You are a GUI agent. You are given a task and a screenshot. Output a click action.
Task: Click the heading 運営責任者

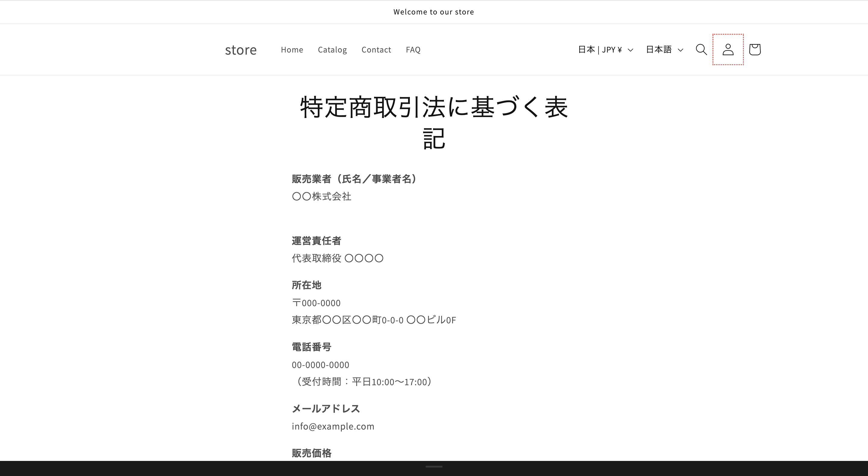click(316, 240)
